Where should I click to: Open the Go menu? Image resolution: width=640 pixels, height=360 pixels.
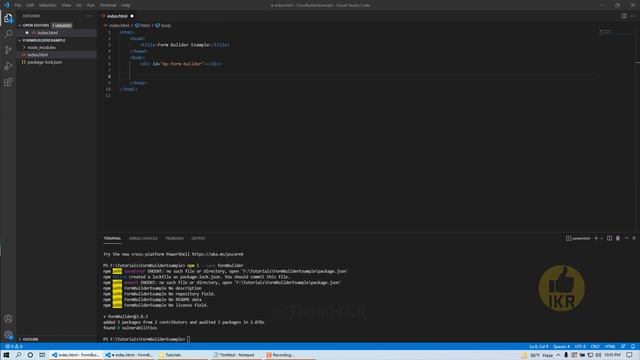click(79, 5)
